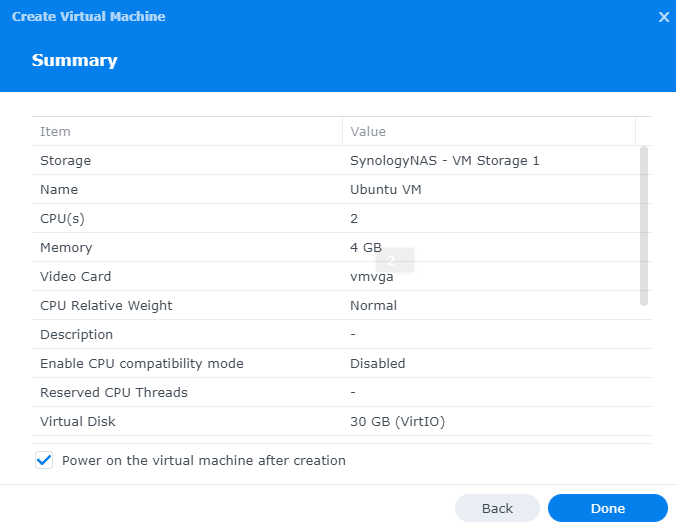Click the SynologyNAS - VM Storage 1 value
The height and width of the screenshot is (525, 676).
[444, 161]
